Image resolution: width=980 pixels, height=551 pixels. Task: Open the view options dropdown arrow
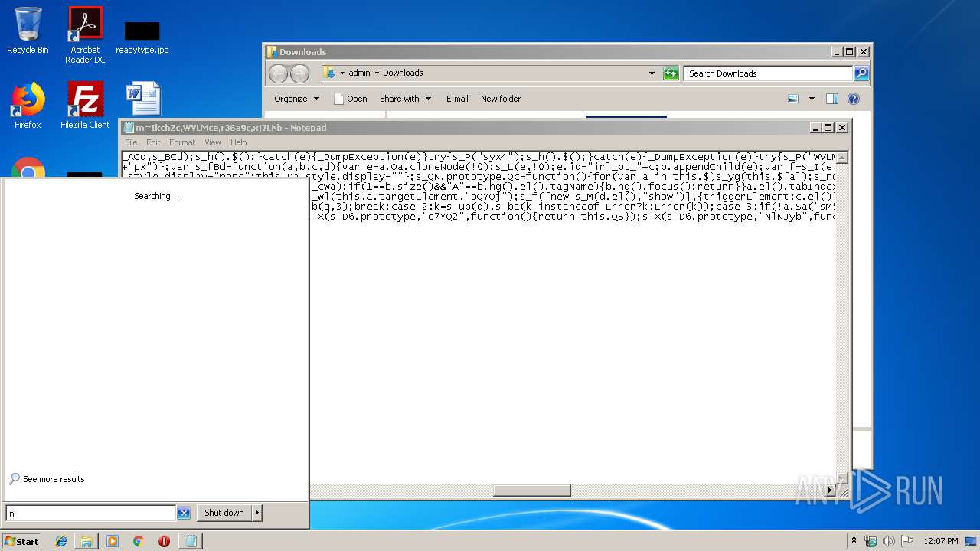(x=812, y=99)
